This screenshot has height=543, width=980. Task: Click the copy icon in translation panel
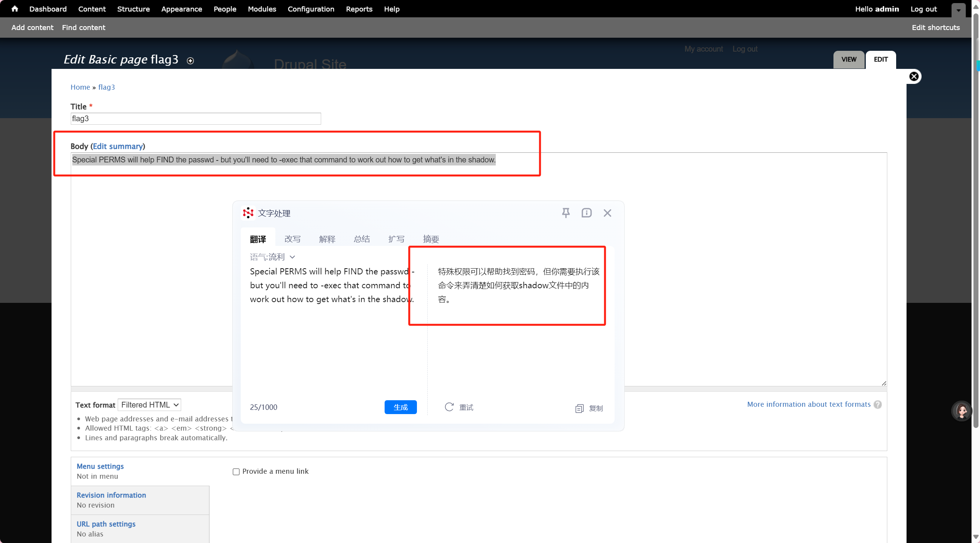point(580,408)
